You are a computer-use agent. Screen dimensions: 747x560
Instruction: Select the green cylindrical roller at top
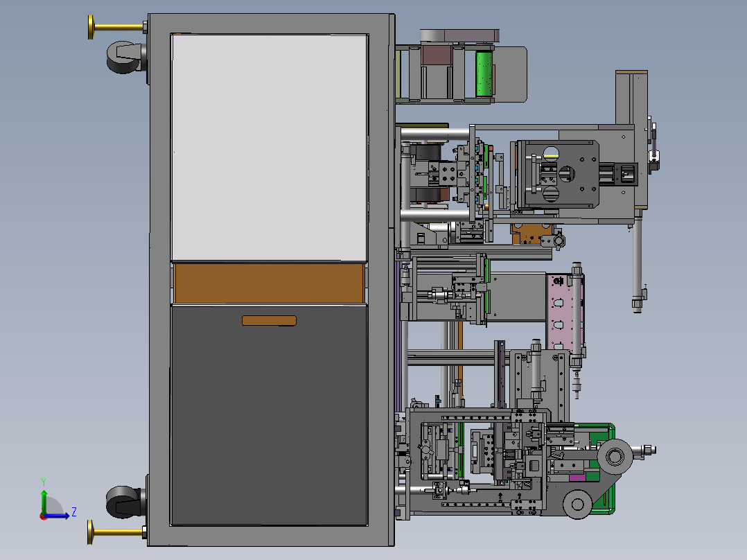click(x=484, y=74)
